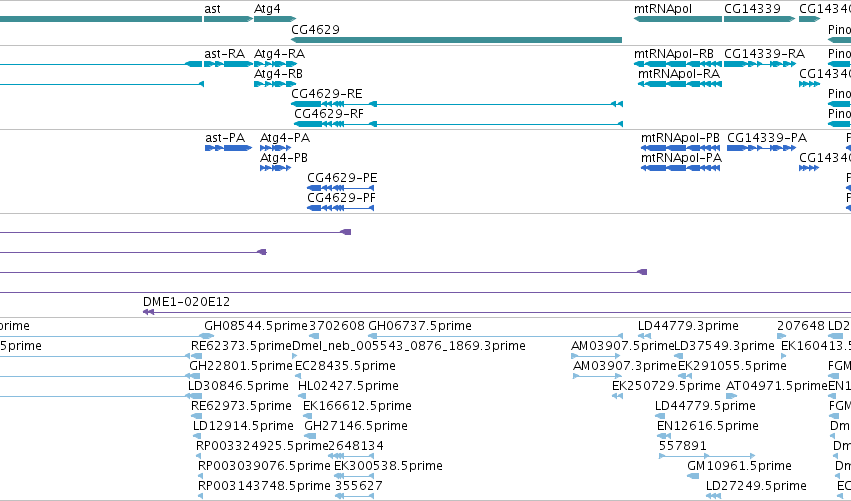Open the mtRNApol-PA protein feature
Image resolution: width=851 pixels, height=501 pixels.
tap(681, 168)
